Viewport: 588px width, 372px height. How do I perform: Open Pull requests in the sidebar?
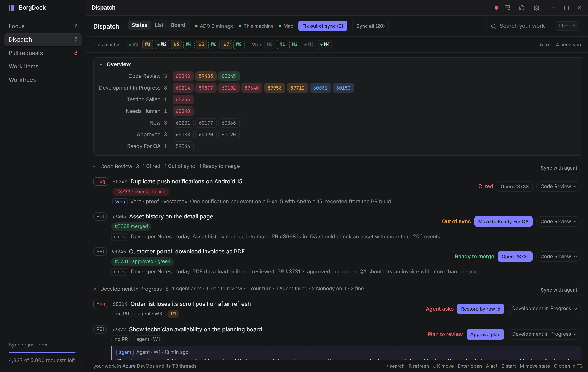(x=43, y=53)
